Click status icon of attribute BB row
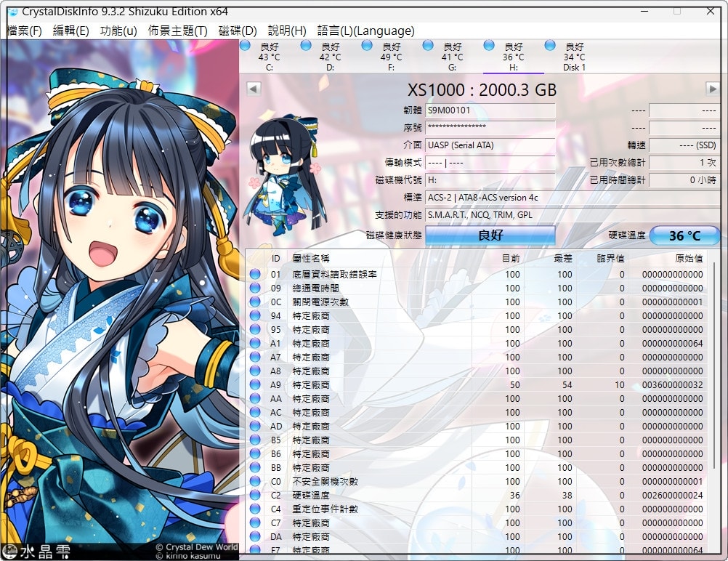Image resolution: width=728 pixels, height=561 pixels. 255,468
